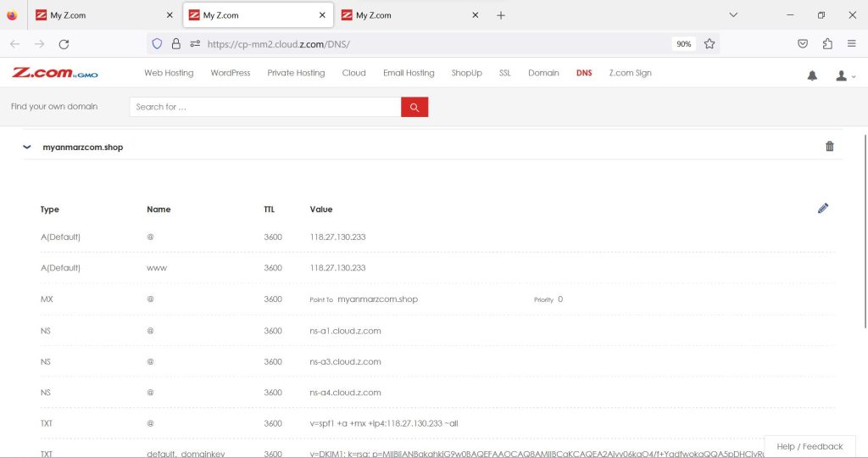868x458 pixels.
Task: Collapse the myanmarzcom.shop domain section
Action: [x=26, y=147]
